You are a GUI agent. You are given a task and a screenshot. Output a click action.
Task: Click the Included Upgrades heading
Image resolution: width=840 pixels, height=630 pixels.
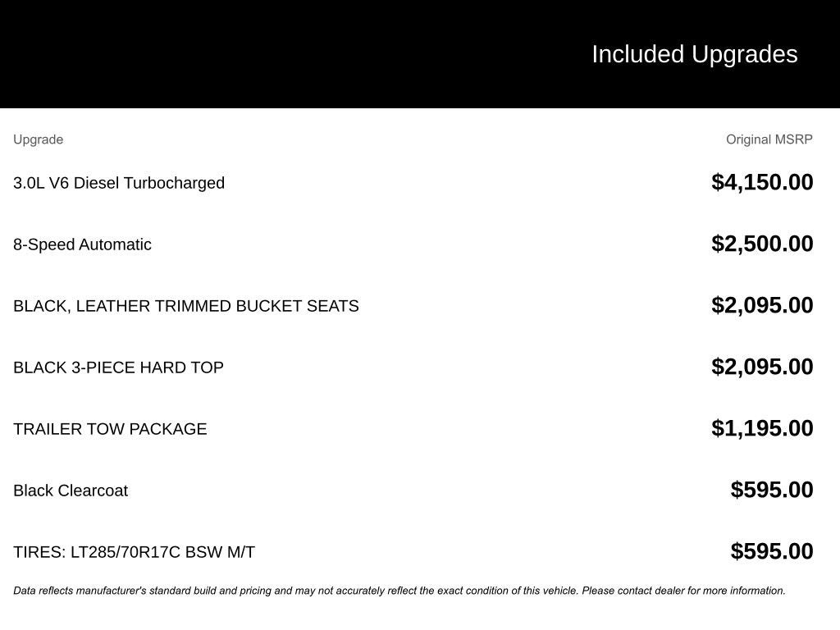point(694,54)
